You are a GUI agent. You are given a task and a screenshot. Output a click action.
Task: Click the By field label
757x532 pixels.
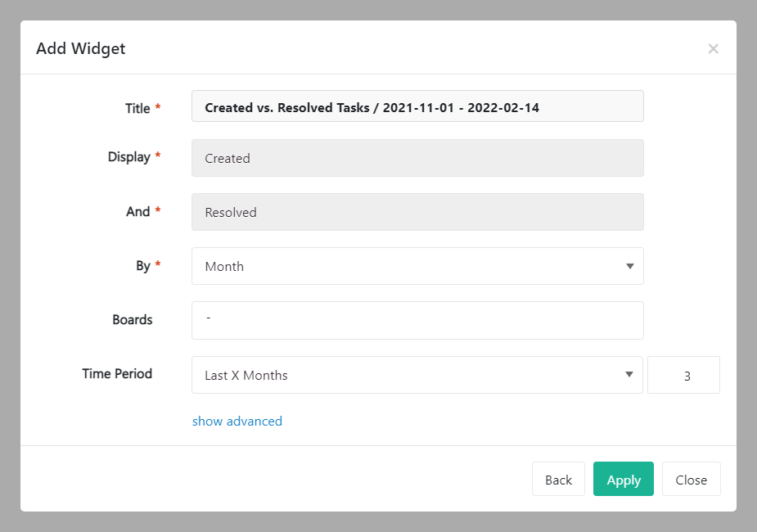(x=142, y=266)
